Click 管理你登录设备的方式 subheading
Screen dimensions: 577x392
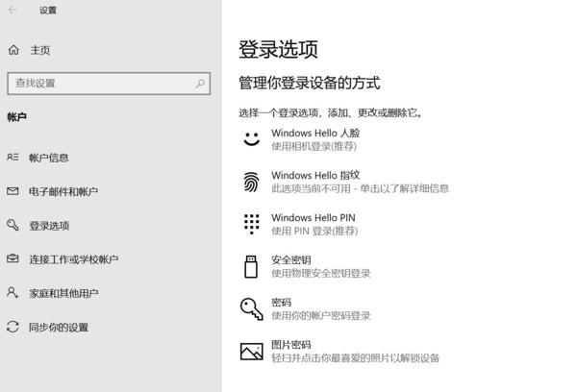tap(310, 83)
